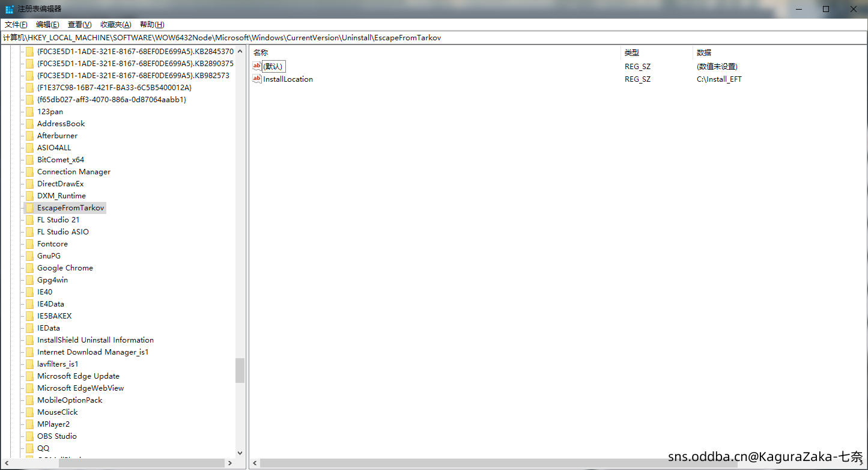Image resolution: width=868 pixels, height=470 pixels.
Task: Click the Afterburner key folder icon
Action: [29, 136]
